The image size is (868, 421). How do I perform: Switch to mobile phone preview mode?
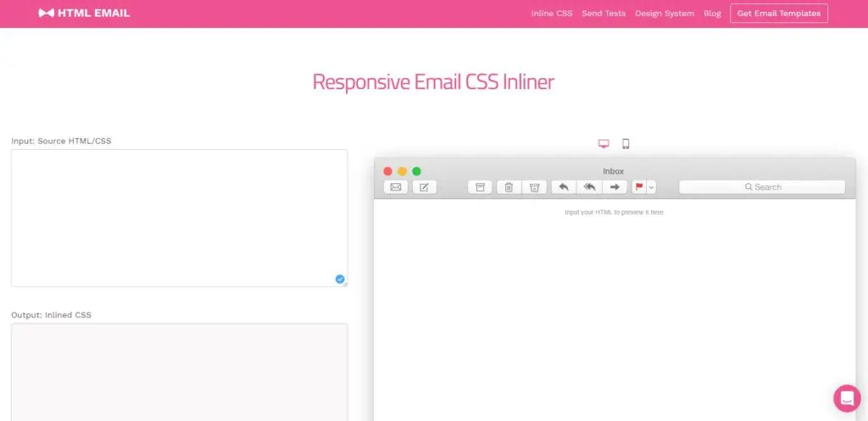(x=626, y=144)
